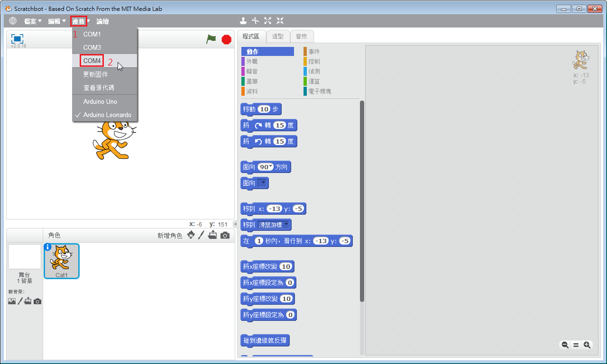Select COM1 port
The image size is (607, 364).
click(105, 34)
